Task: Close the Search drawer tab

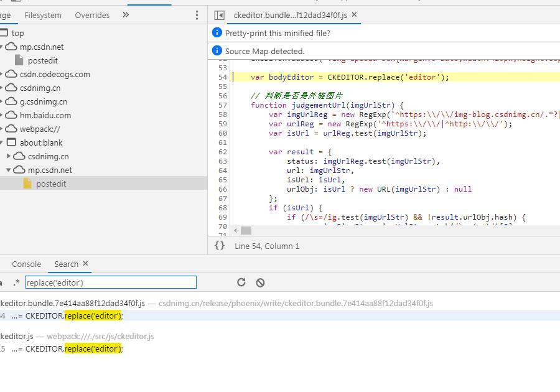Action: point(85,263)
